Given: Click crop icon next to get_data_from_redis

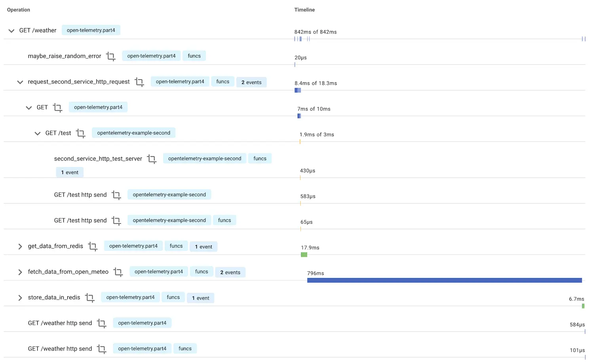Looking at the screenshot, I should tap(93, 246).
